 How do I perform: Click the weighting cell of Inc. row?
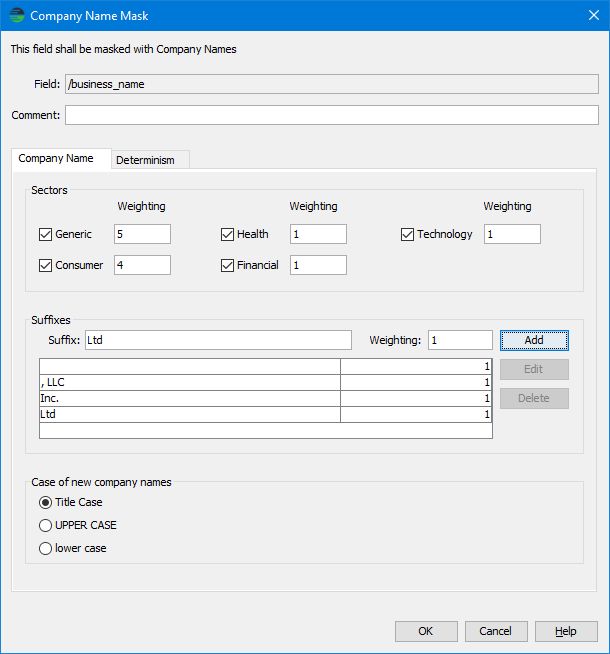pyautogui.click(x=416, y=398)
